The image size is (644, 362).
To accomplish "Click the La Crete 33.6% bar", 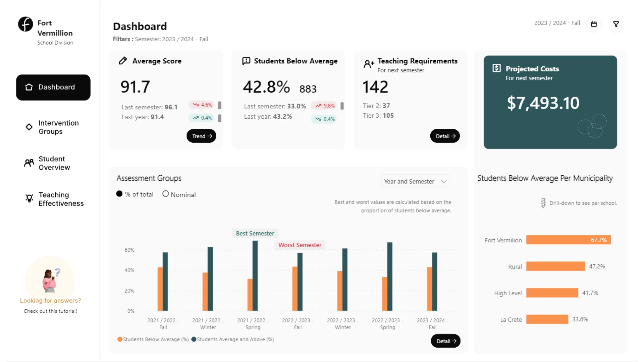I will coord(547,319).
